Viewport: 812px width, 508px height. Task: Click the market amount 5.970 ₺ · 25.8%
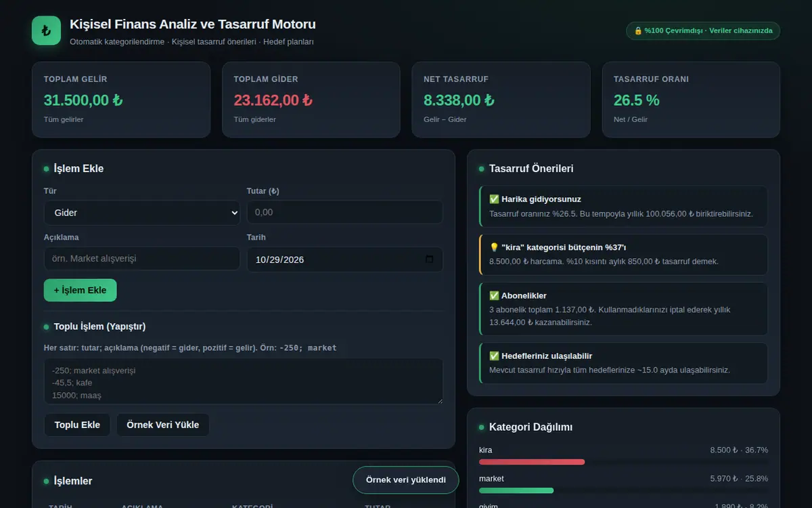pos(739,478)
